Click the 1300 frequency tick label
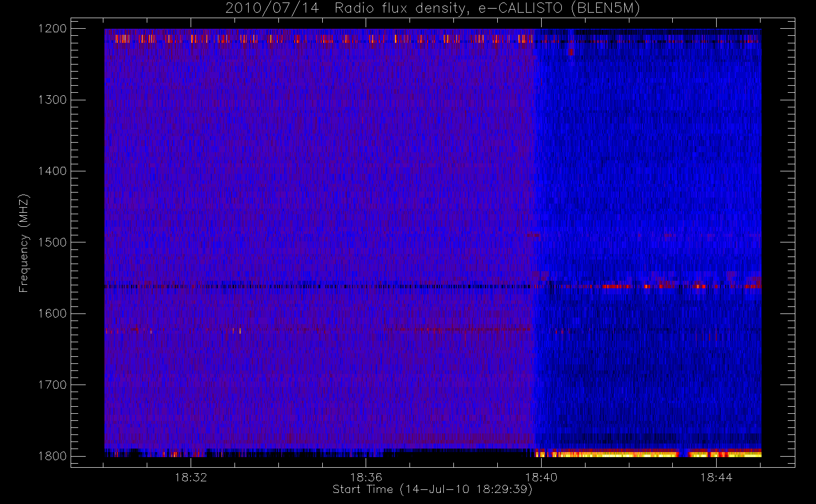 (52, 100)
